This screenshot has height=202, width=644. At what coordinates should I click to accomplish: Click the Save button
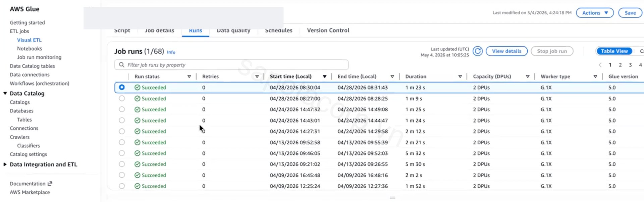pos(630,13)
